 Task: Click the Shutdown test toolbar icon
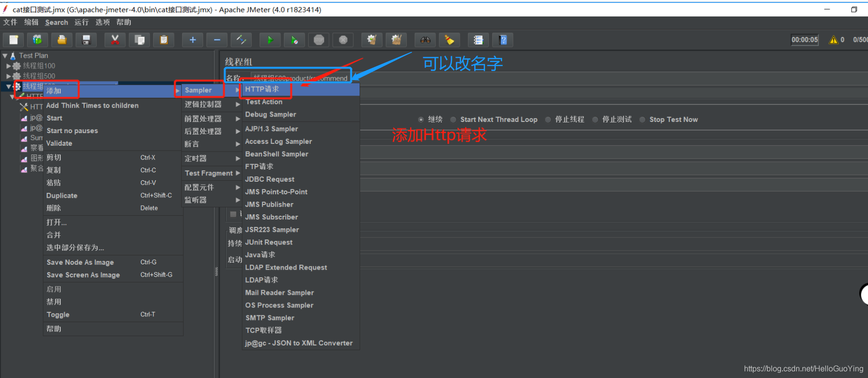point(343,40)
